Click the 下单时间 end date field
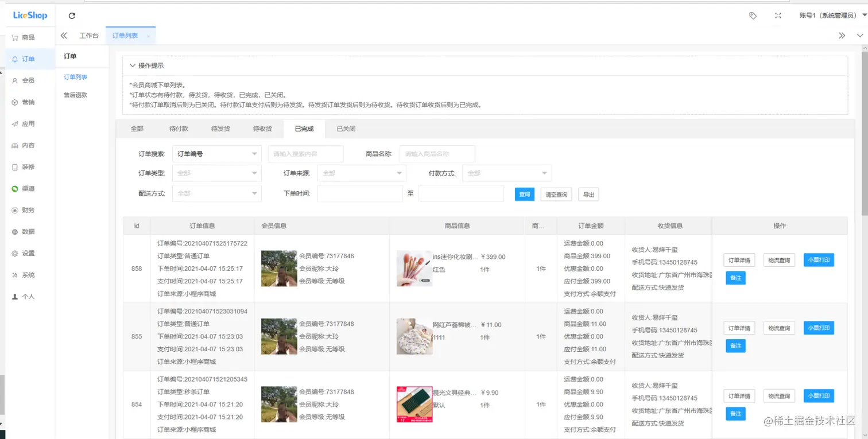 point(461,193)
